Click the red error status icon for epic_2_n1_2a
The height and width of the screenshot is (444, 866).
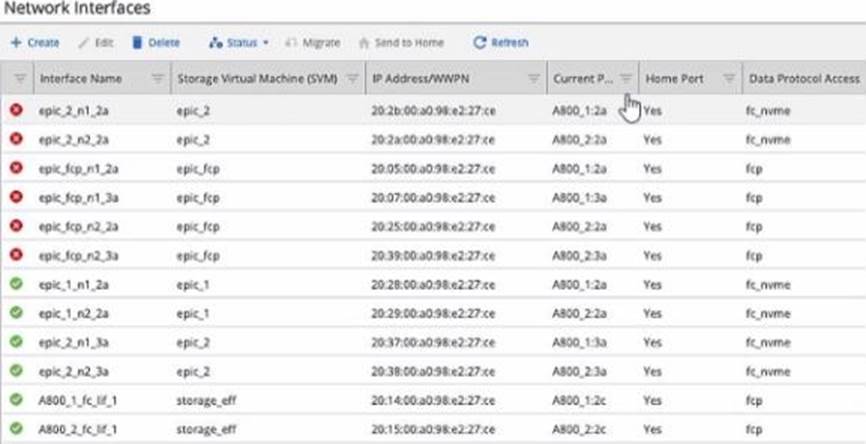[x=16, y=110]
